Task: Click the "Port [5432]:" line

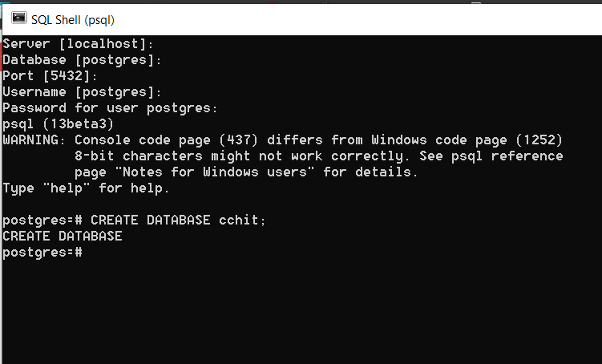Action: click(x=50, y=75)
